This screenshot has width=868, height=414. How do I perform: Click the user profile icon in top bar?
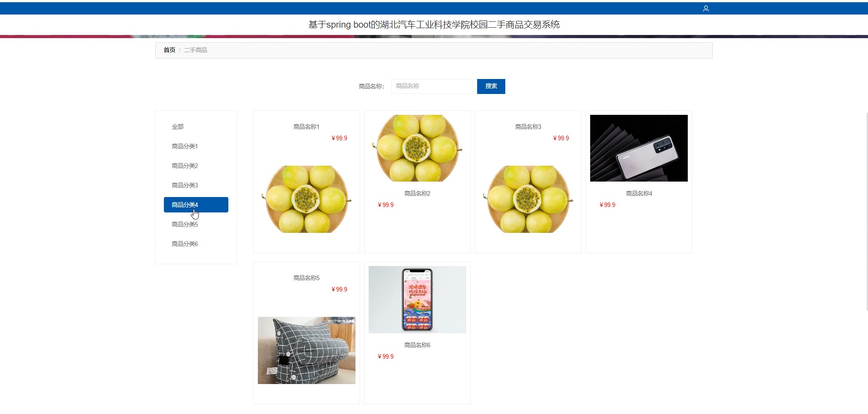click(x=705, y=9)
